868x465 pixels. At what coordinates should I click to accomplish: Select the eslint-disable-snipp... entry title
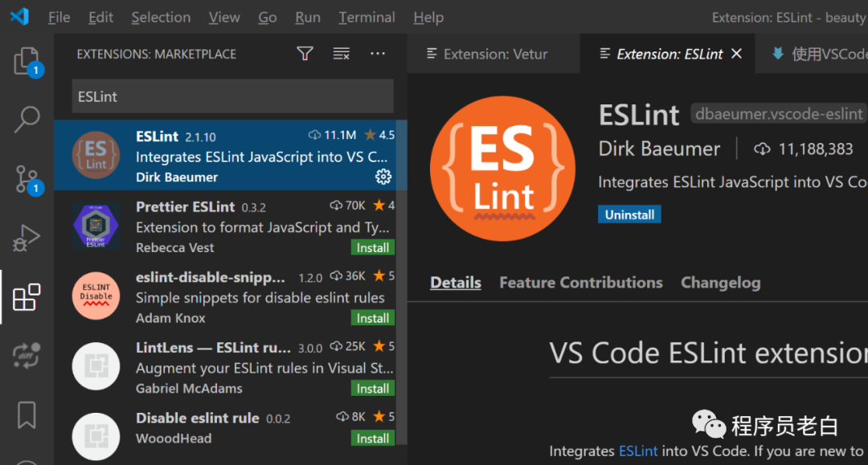pyautogui.click(x=211, y=277)
